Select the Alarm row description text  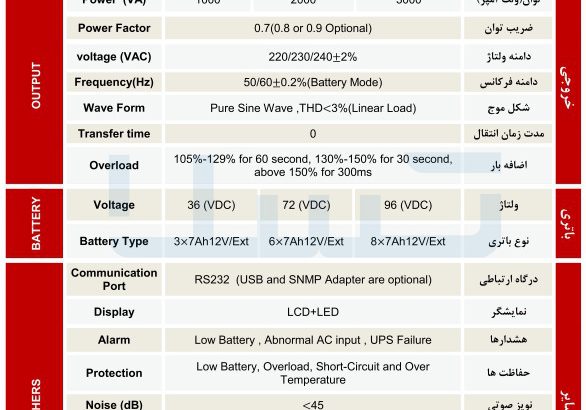[x=313, y=340]
